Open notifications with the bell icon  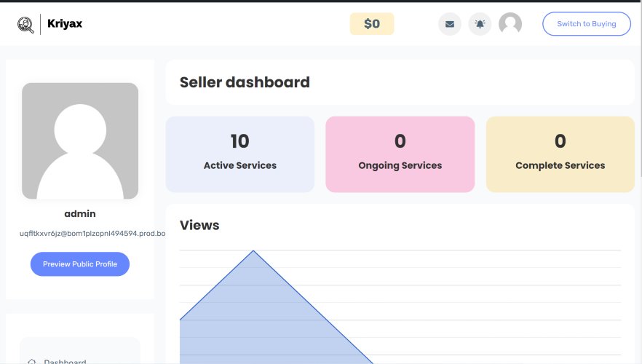[x=480, y=24]
